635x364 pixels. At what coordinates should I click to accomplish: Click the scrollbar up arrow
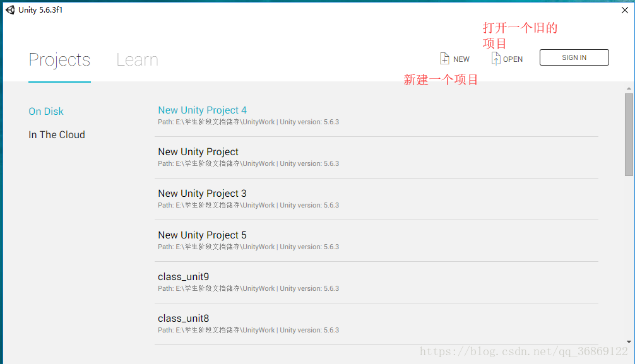point(629,88)
